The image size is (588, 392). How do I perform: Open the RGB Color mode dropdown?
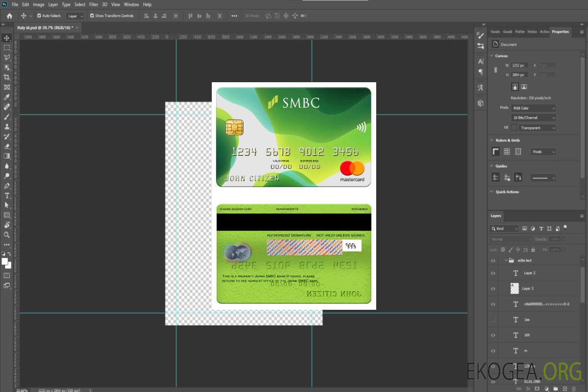[x=533, y=108]
